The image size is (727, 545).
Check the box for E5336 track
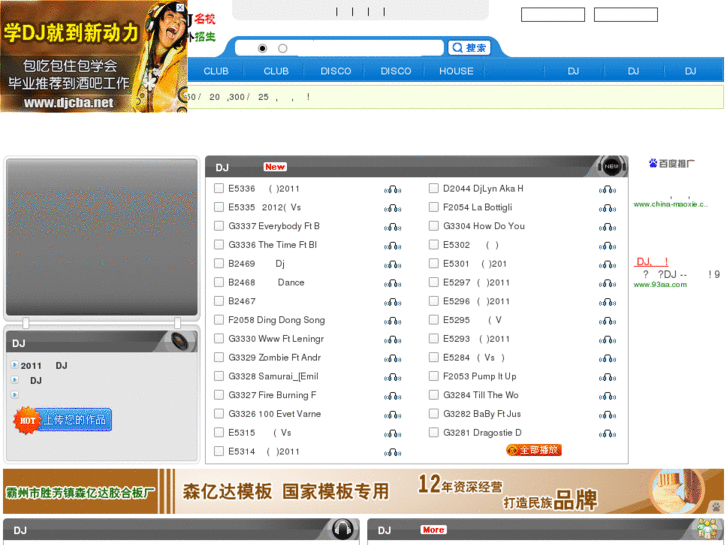[219, 188]
